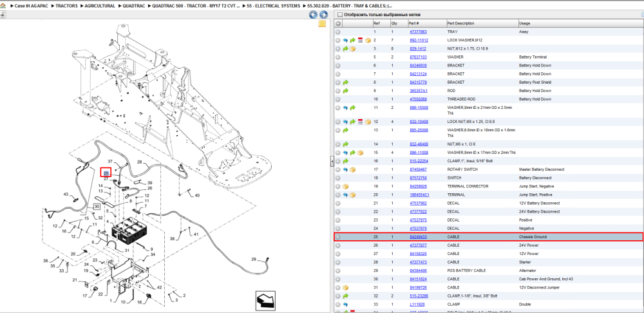Open QUADTRAC breadcrumb
This screenshot has width=644, height=313.
133,6
